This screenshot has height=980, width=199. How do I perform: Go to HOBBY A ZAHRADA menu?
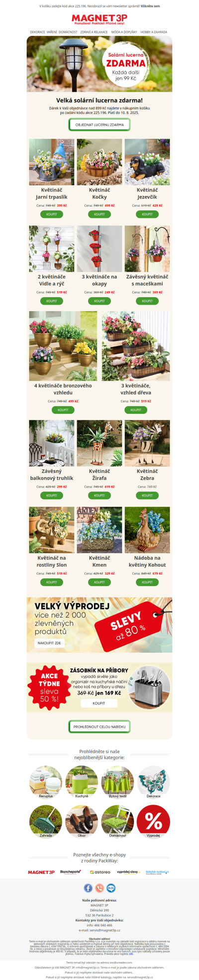coord(154,32)
